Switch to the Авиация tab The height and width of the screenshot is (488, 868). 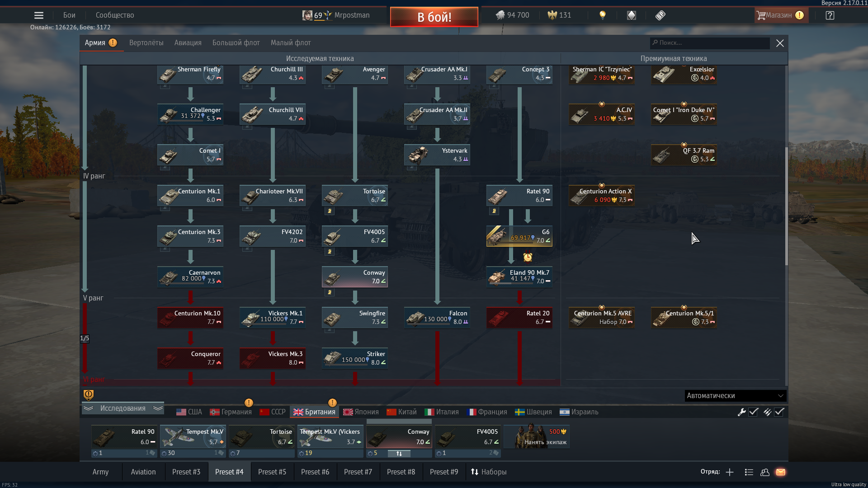point(188,43)
